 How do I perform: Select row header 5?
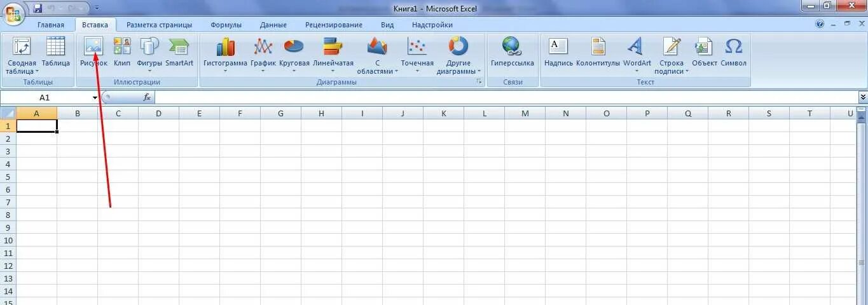[8, 177]
